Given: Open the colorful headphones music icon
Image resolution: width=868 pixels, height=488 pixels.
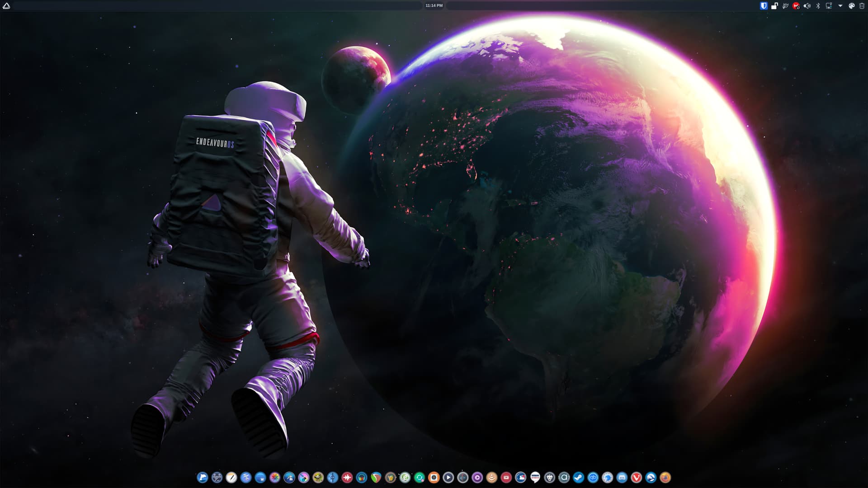Looking at the screenshot, I should [x=362, y=477].
